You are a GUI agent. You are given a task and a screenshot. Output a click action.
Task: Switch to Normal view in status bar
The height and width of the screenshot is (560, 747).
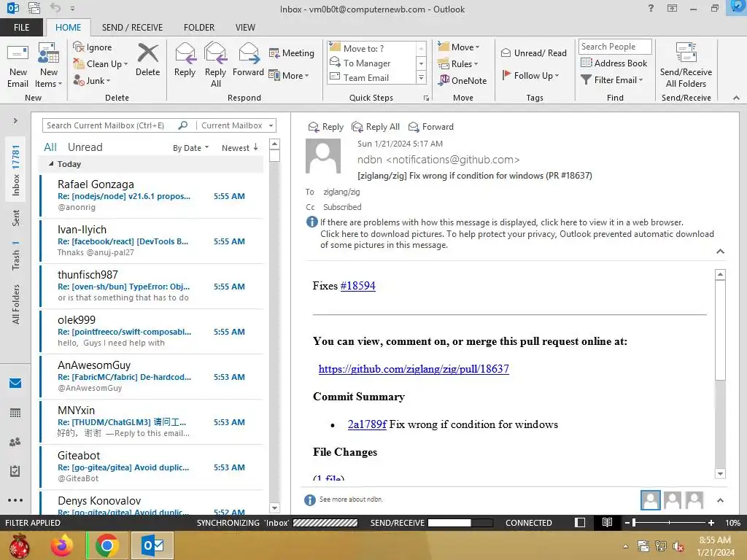[580, 522]
